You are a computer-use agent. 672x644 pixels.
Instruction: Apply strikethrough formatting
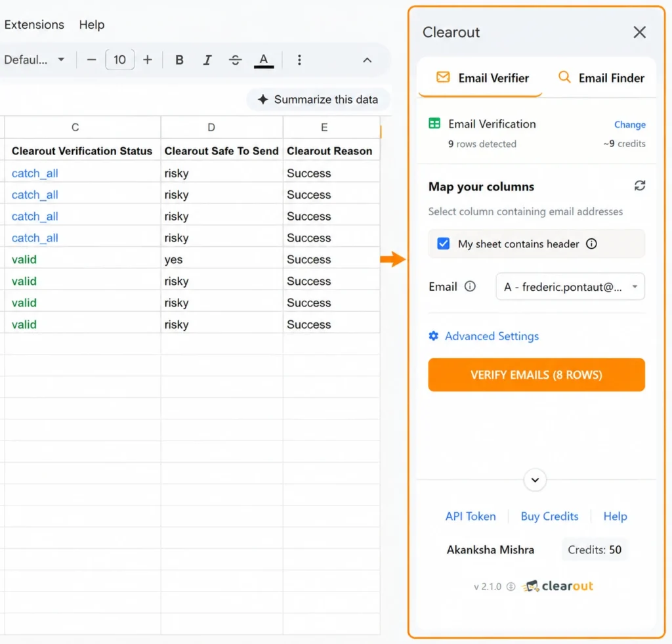pyautogui.click(x=235, y=60)
